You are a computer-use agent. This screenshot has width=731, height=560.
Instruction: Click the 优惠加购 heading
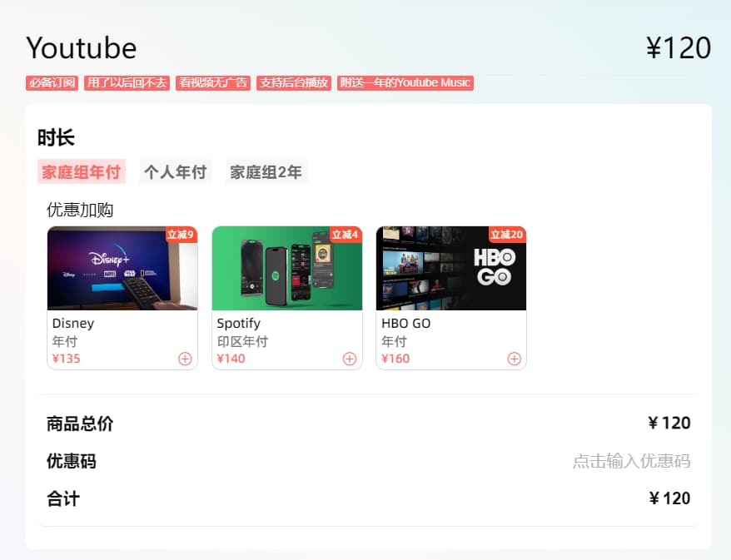click(80, 211)
